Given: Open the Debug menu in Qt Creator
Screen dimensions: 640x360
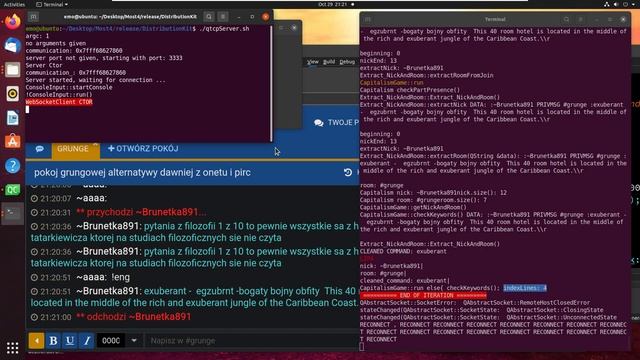Looking at the screenshot, I should pyautogui.click(x=347, y=62).
